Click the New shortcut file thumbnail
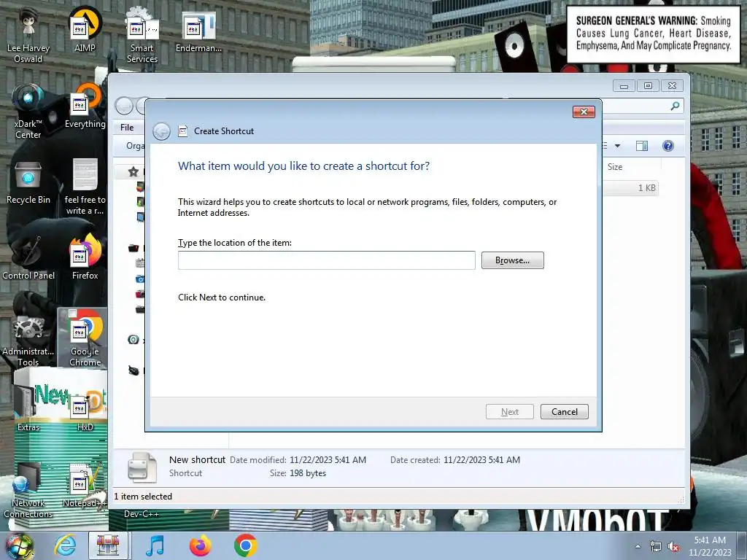 click(x=142, y=467)
